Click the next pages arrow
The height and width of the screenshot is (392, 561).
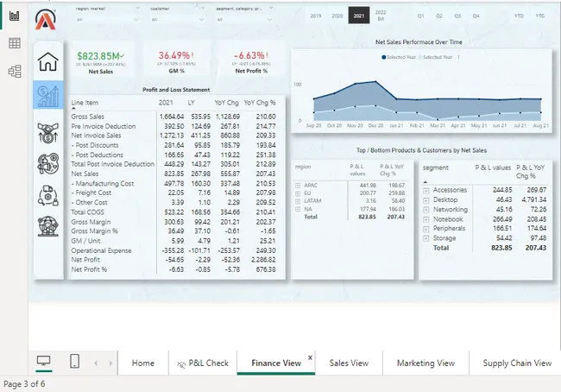coord(110,363)
